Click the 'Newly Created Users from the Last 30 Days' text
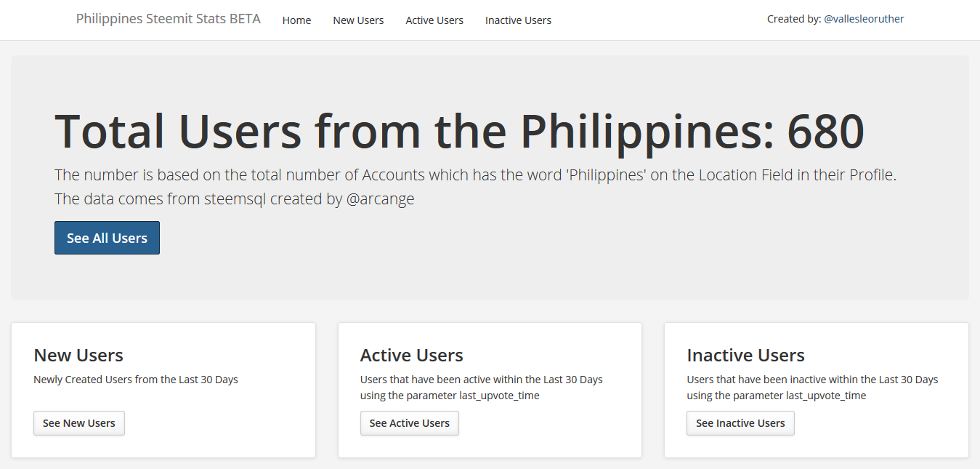The width and height of the screenshot is (980, 469). 136,380
